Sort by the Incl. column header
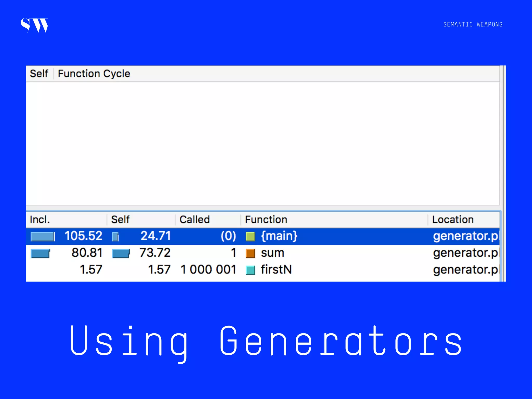The width and height of the screenshot is (532, 399). 66,220
